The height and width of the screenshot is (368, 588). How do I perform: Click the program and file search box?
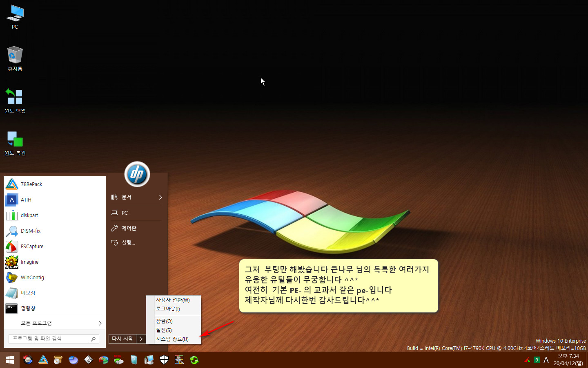click(54, 339)
